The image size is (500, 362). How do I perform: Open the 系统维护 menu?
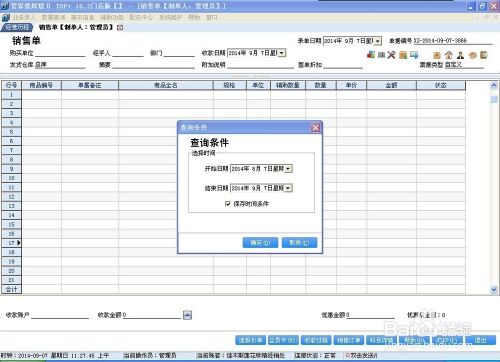click(x=171, y=17)
